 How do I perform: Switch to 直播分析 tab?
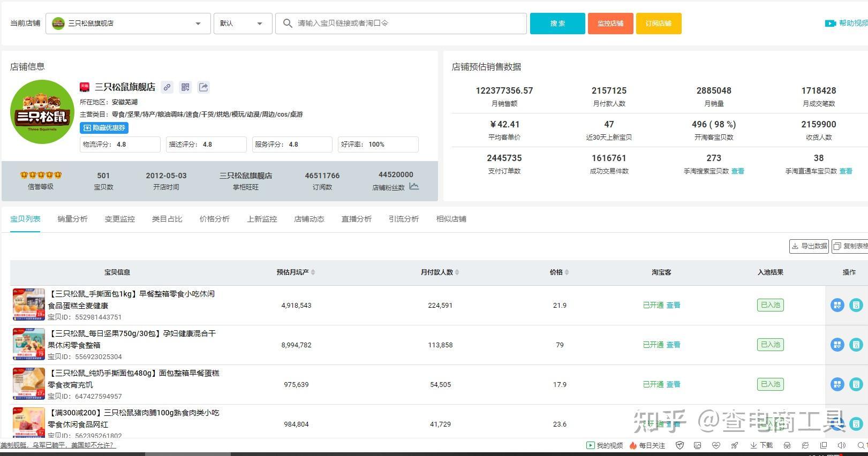pos(357,219)
